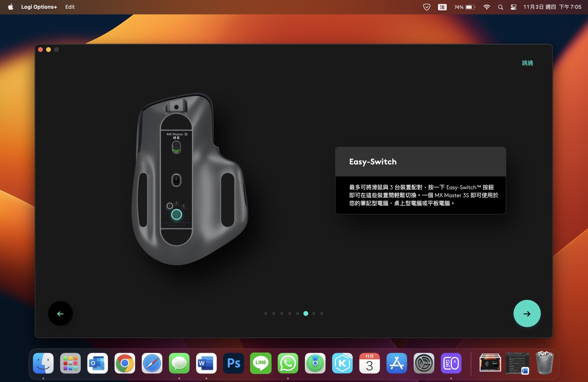Open Launchpad from the dock
The height and width of the screenshot is (382, 588).
point(70,363)
